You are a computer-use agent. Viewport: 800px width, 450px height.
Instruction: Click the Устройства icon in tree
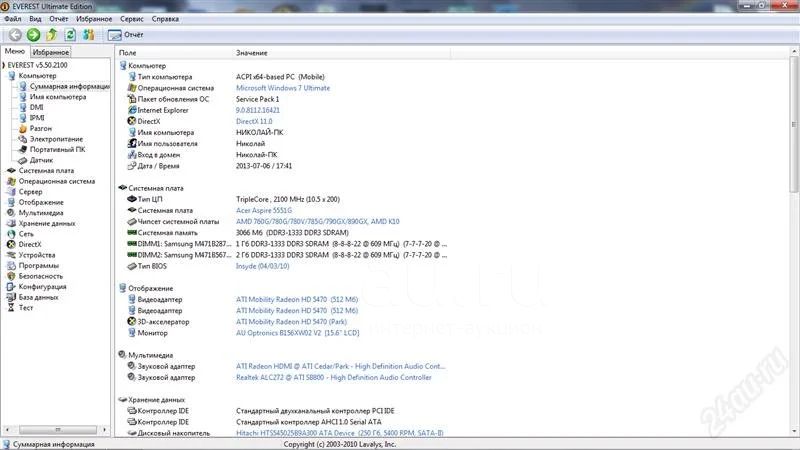click(x=11, y=255)
